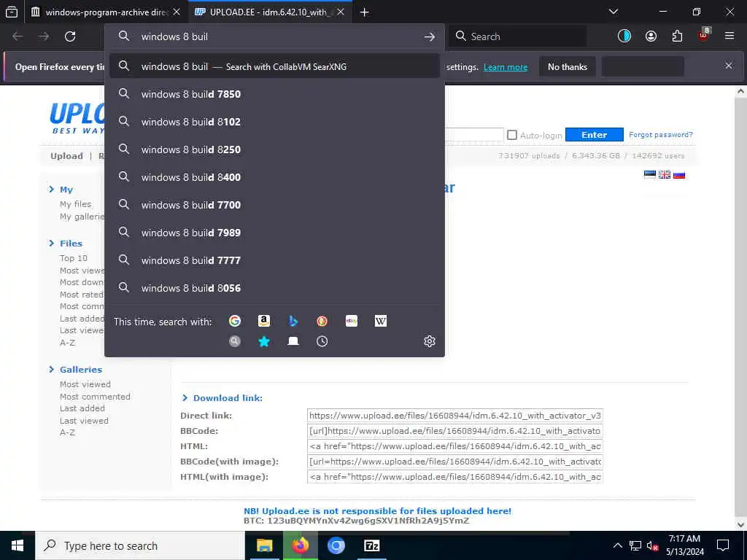The image size is (747, 560).
Task: Open search settings gear in dropdown
Action: pos(429,341)
